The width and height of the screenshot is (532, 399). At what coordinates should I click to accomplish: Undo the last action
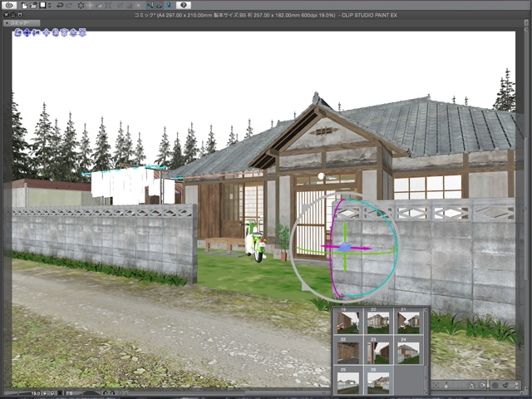tap(60, 6)
